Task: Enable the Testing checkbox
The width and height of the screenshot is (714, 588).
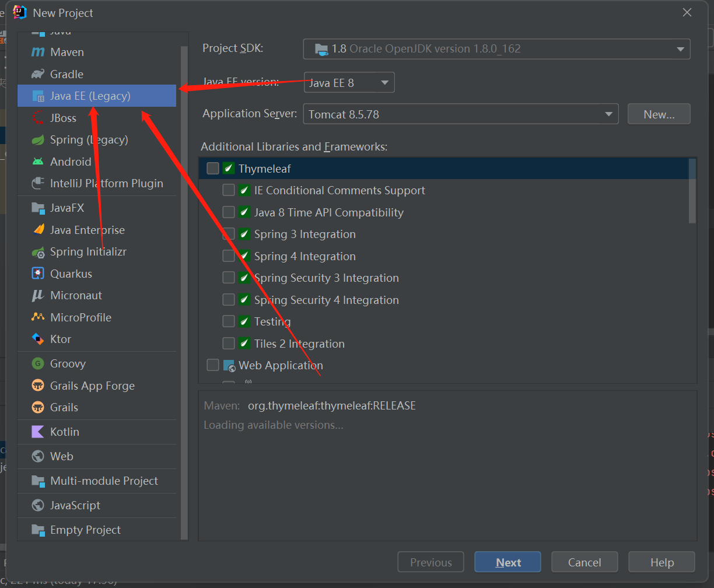Action: (x=229, y=321)
